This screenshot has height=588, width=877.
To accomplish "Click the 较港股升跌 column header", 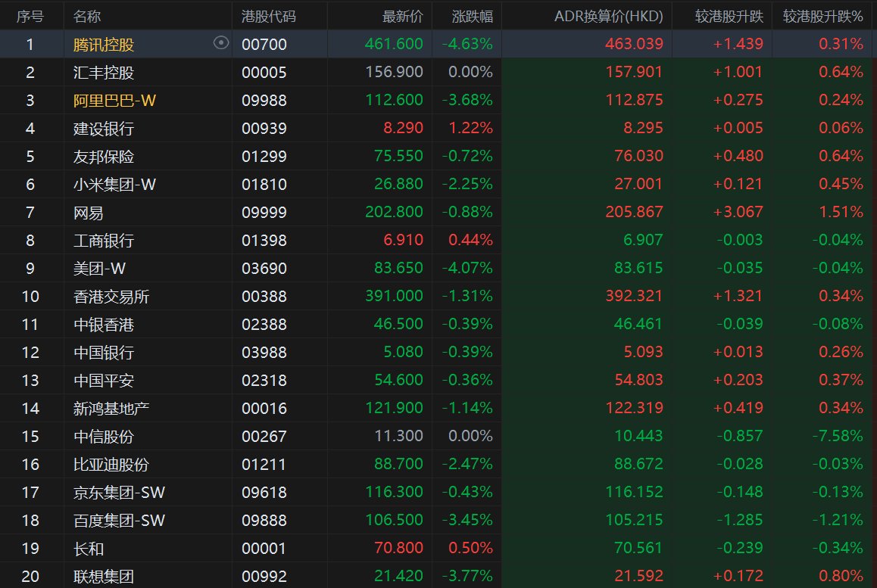I will (x=729, y=16).
